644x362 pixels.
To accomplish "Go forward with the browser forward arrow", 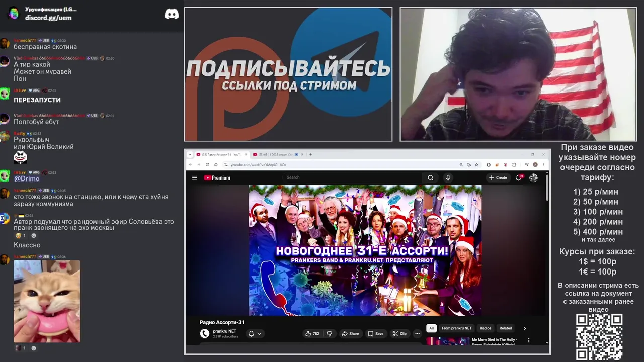I will click(x=199, y=164).
